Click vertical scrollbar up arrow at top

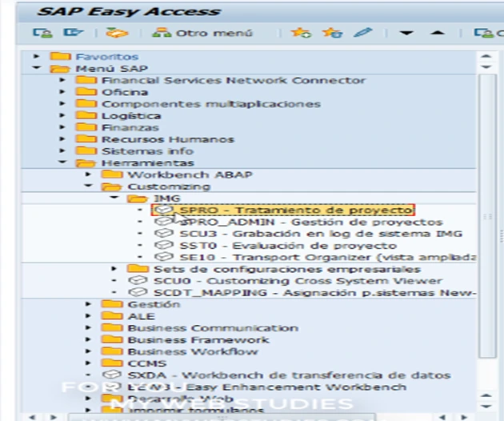(486, 56)
